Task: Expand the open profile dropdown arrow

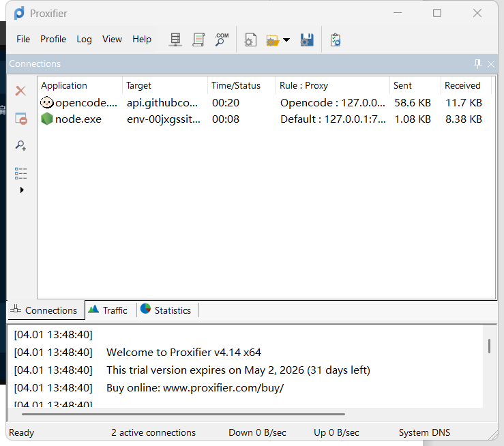Action: point(286,40)
